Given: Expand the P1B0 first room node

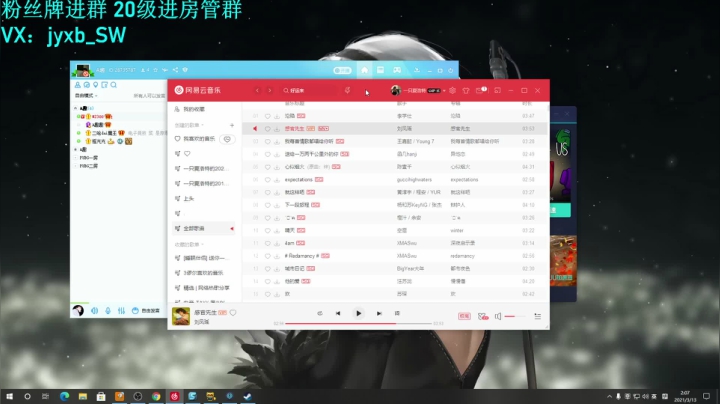Looking at the screenshot, I should 76,158.
